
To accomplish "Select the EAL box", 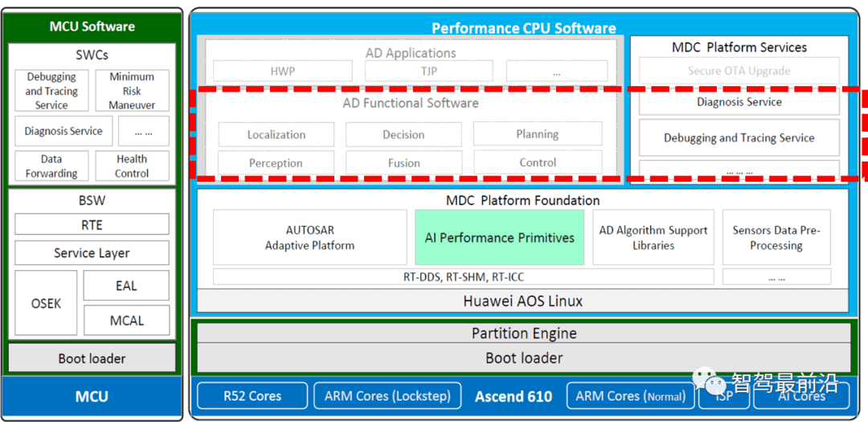I will pyautogui.click(x=126, y=286).
